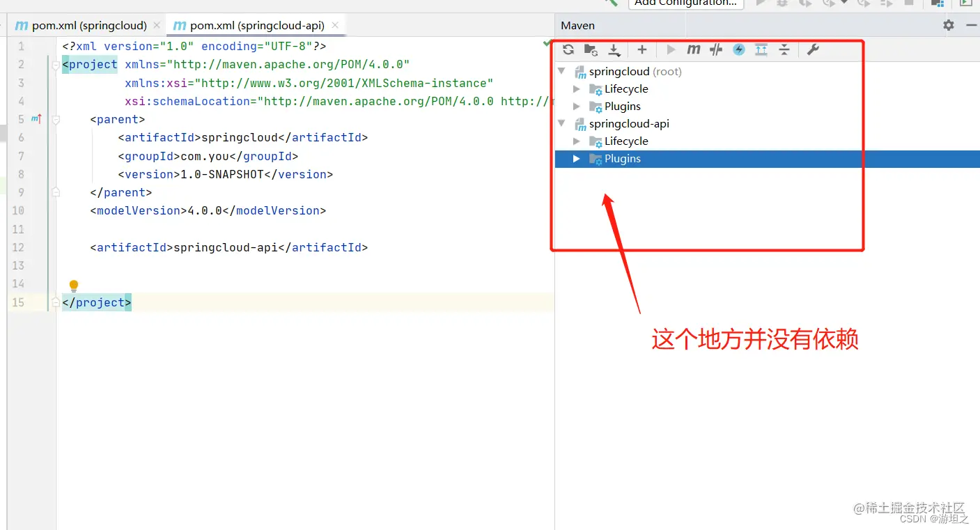980x530 pixels.
Task: Click inspection green checkmark in editor
Action: (547, 43)
